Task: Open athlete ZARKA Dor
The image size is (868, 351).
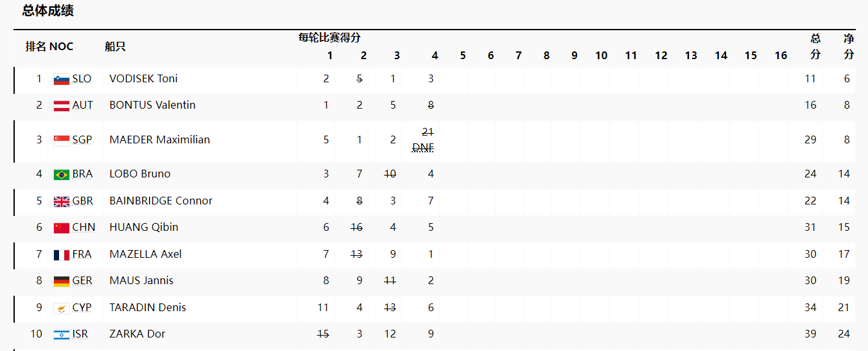Action: (x=137, y=334)
